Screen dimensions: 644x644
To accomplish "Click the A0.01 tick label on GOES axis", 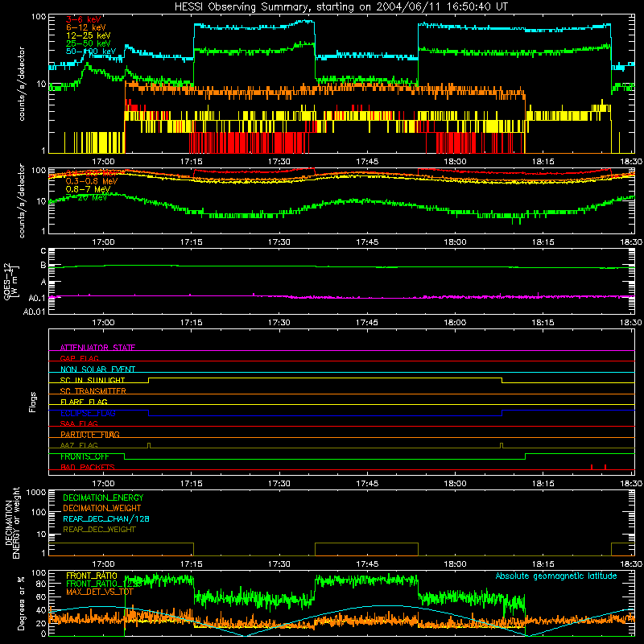I will (x=35, y=312).
